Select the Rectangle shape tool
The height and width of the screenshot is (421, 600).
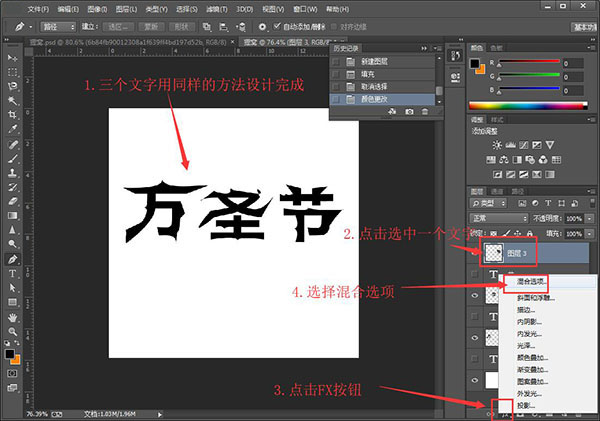(x=12, y=302)
